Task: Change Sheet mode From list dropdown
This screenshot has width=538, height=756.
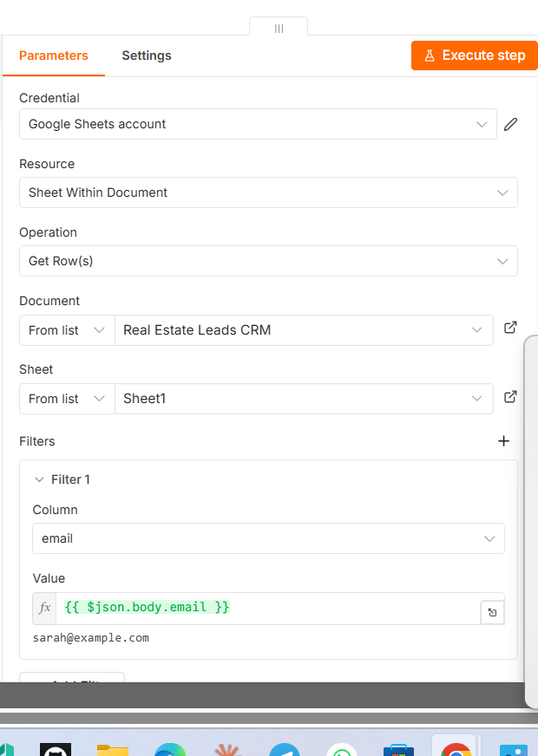Action: (x=67, y=399)
